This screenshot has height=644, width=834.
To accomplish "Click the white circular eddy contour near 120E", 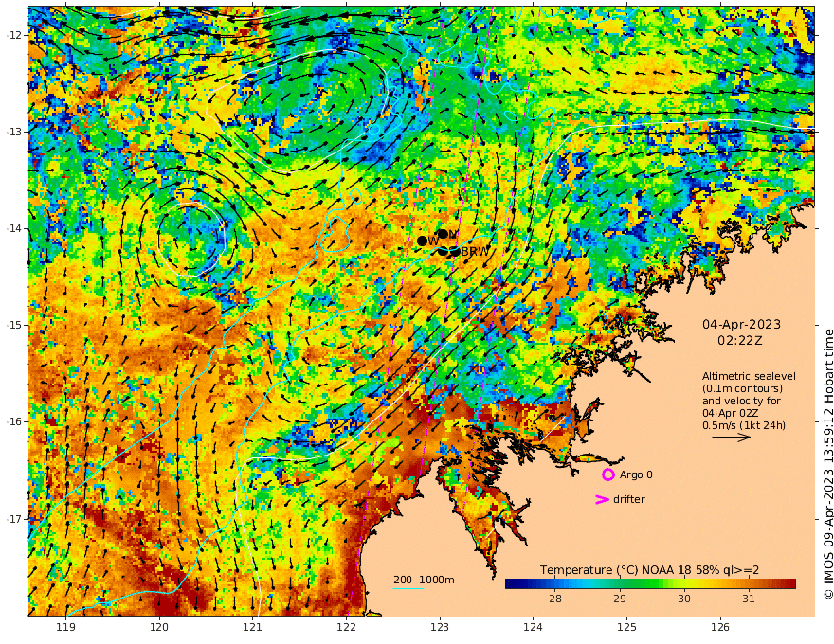I will click(x=192, y=239).
